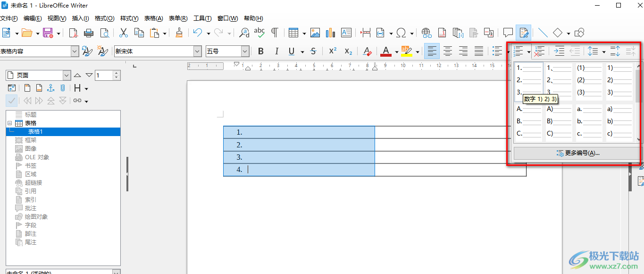644x274 pixels.
Task: Run the spelling check abc icon
Action: point(259,33)
